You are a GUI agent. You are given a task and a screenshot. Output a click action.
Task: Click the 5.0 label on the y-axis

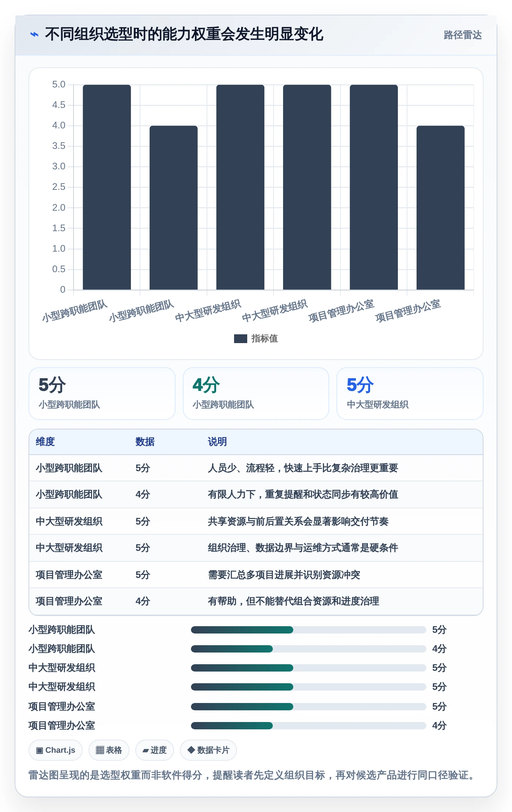(x=59, y=84)
